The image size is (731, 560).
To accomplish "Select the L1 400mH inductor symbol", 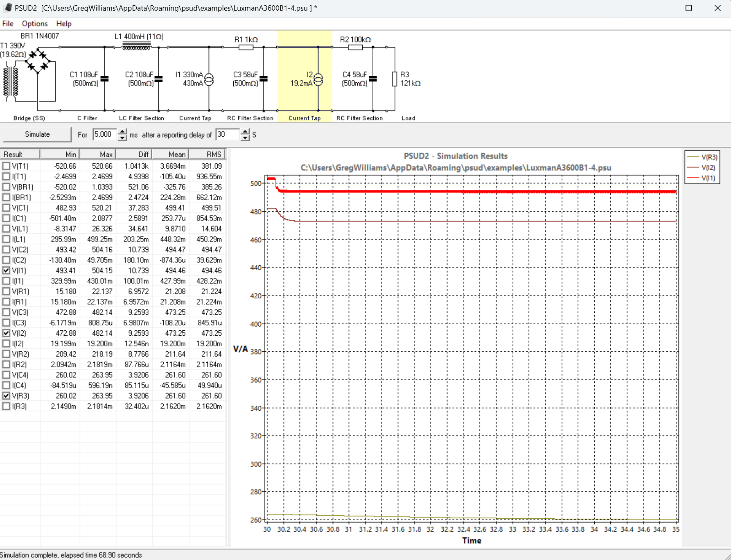I will pos(137,47).
